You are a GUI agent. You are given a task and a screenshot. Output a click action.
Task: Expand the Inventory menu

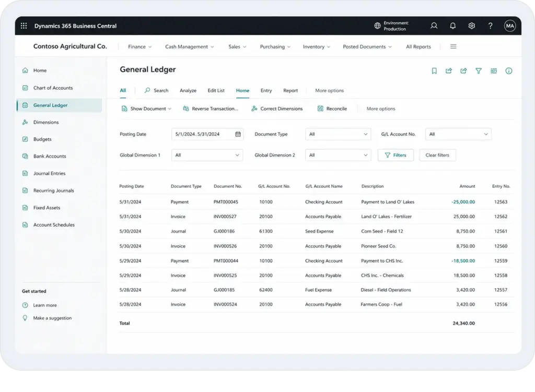[317, 46]
